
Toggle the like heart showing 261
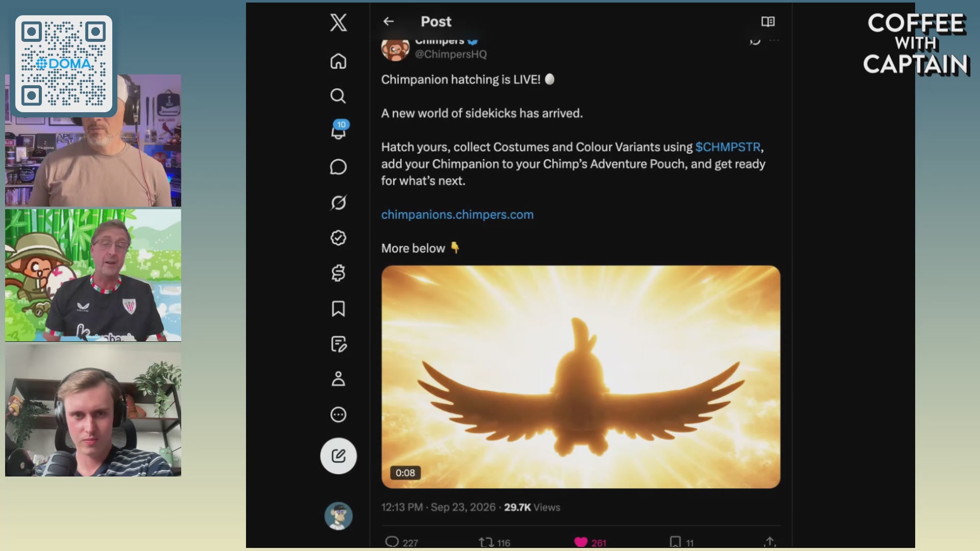tap(590, 542)
